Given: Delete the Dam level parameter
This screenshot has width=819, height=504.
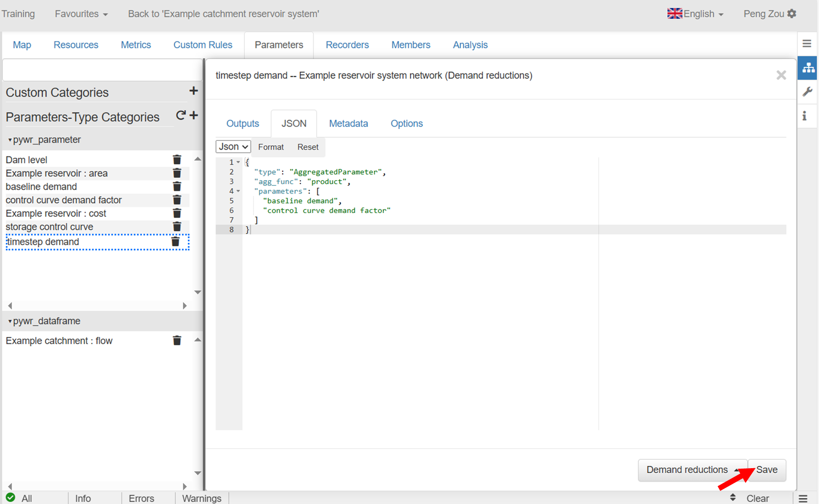Looking at the screenshot, I should (x=177, y=160).
